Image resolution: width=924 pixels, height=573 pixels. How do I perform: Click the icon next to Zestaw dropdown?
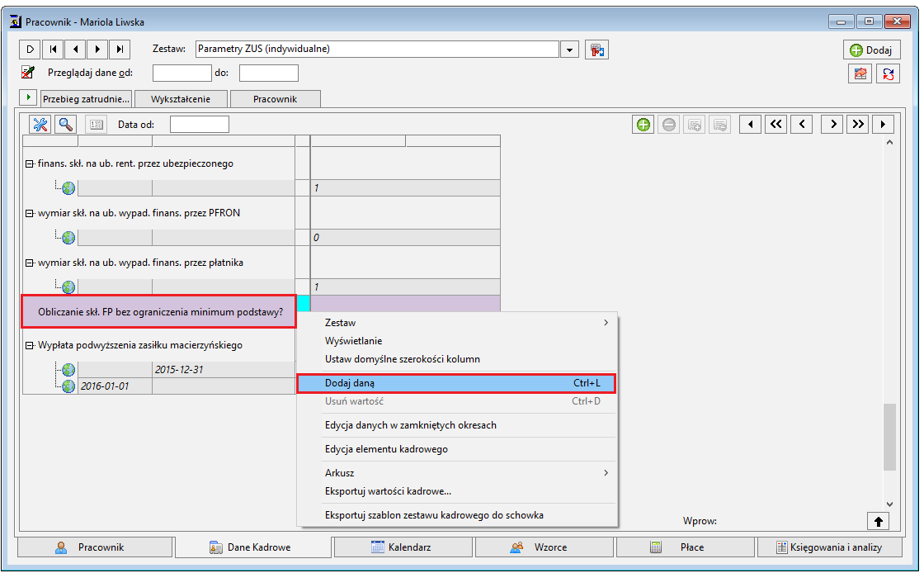point(596,50)
